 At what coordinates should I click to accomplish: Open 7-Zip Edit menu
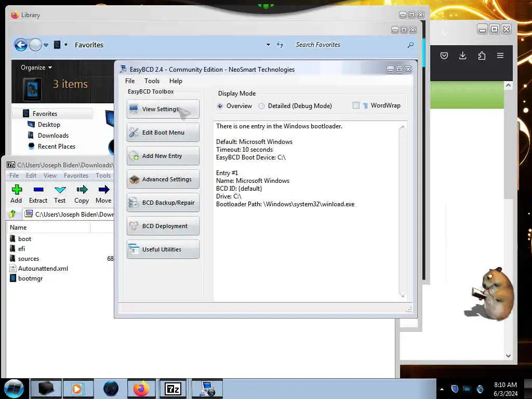pos(31,176)
